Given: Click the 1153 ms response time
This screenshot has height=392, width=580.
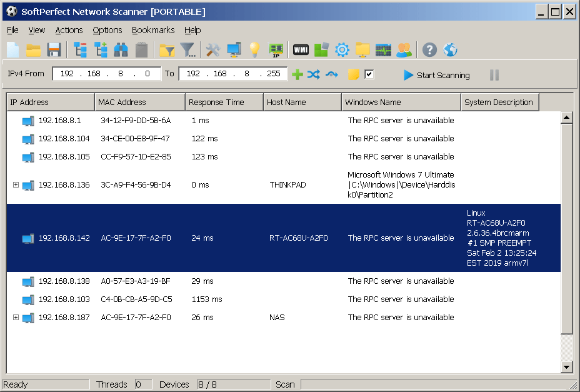Looking at the screenshot, I should (x=207, y=299).
